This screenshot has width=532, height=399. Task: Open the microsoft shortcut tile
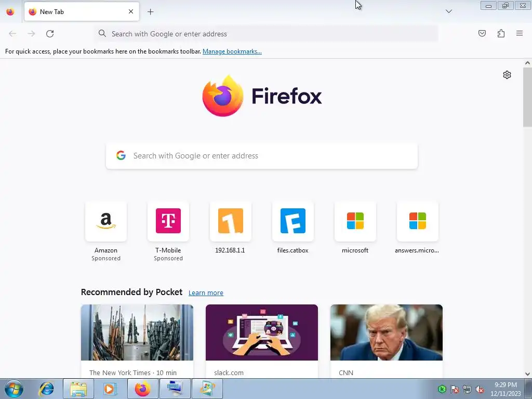pyautogui.click(x=355, y=221)
